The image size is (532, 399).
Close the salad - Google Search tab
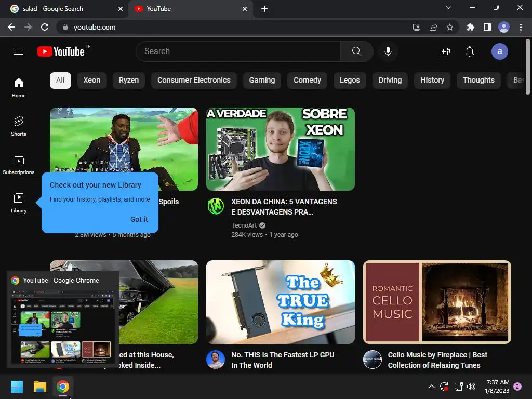pyautogui.click(x=121, y=9)
